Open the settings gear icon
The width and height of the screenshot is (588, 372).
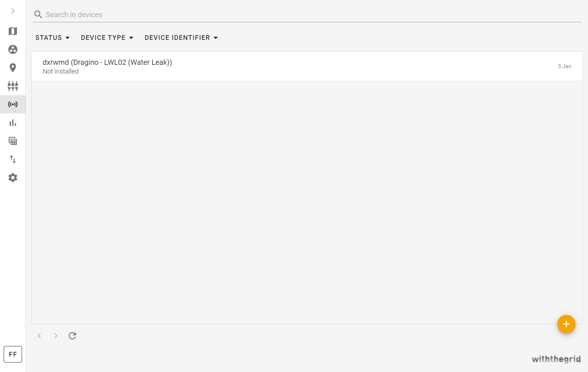tap(13, 178)
